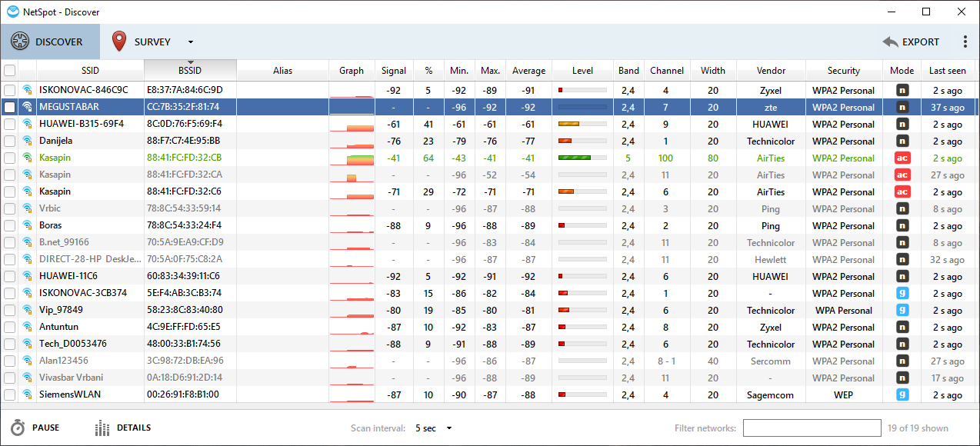Click the Graph column header
The height and width of the screenshot is (446, 980).
click(x=352, y=71)
